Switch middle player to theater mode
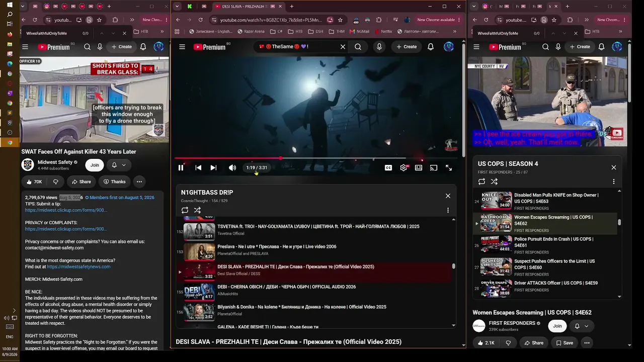Viewport: 644px width, 362px height. coord(419,168)
